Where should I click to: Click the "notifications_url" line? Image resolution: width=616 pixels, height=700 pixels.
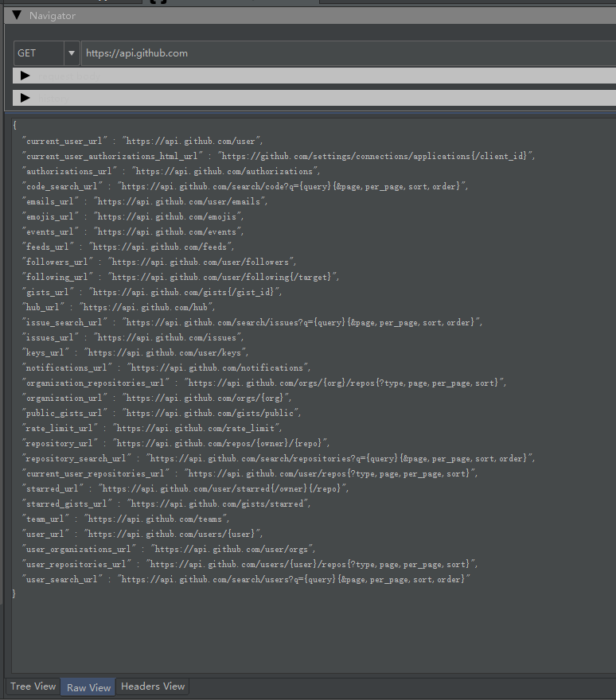coord(166,368)
